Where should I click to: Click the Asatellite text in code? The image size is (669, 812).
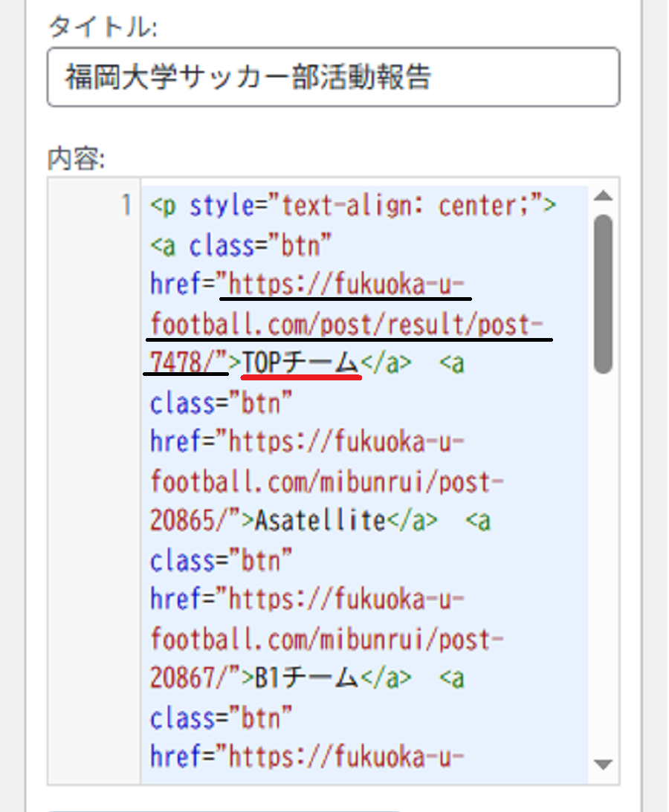tap(320, 521)
